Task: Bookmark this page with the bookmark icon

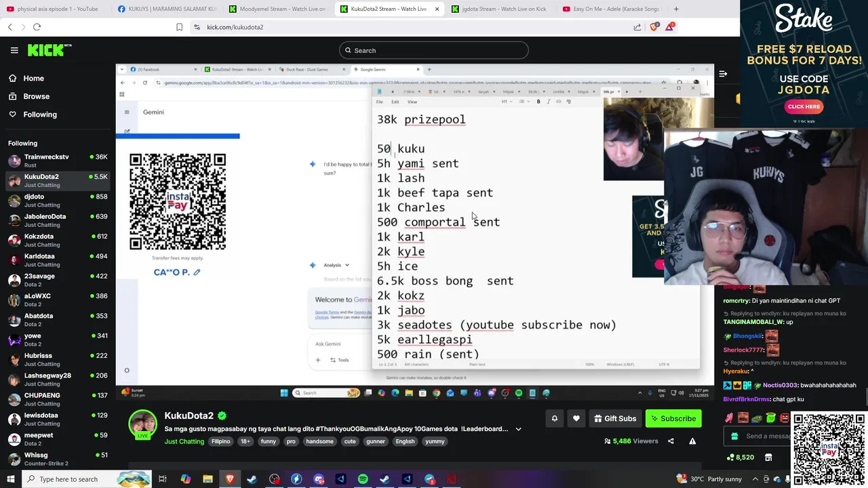Action: [179, 27]
